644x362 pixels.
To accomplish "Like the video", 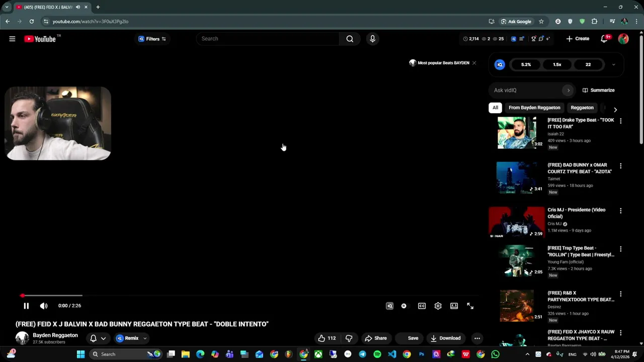I will [x=327, y=338].
